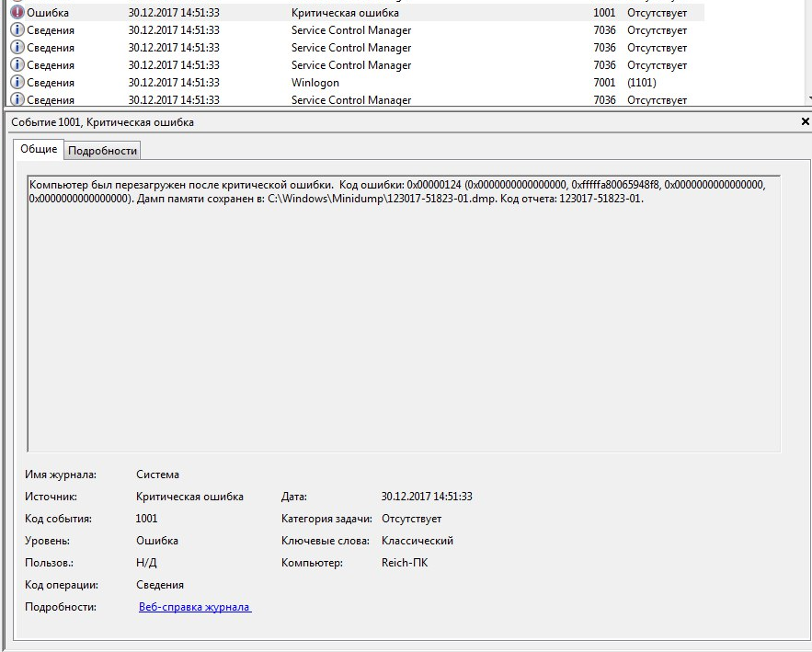This screenshot has width=812, height=652.
Task: Click info icon of first Service Control Manager row
Action: pos(17,30)
